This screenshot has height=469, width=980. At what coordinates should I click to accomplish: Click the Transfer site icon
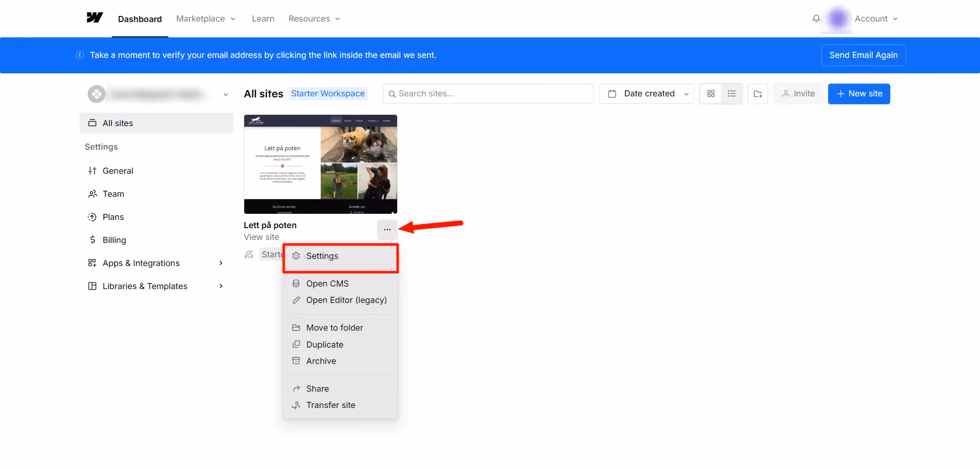(x=296, y=405)
